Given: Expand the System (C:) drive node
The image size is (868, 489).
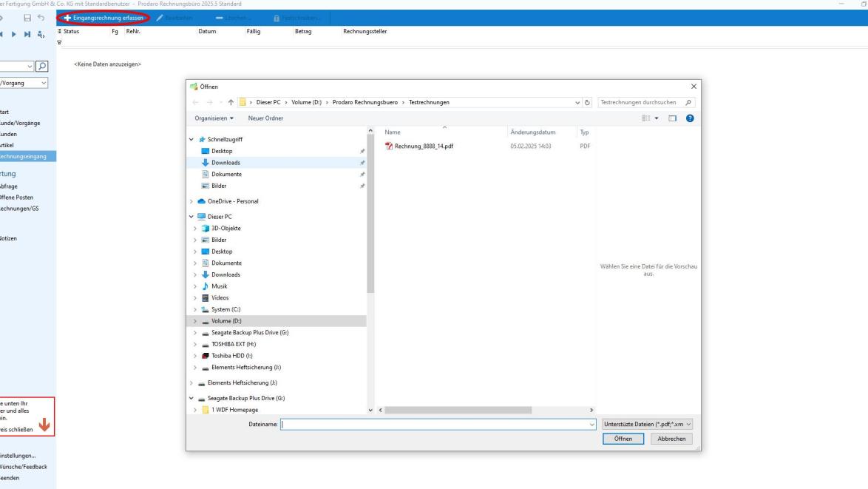Looking at the screenshot, I should (195, 309).
